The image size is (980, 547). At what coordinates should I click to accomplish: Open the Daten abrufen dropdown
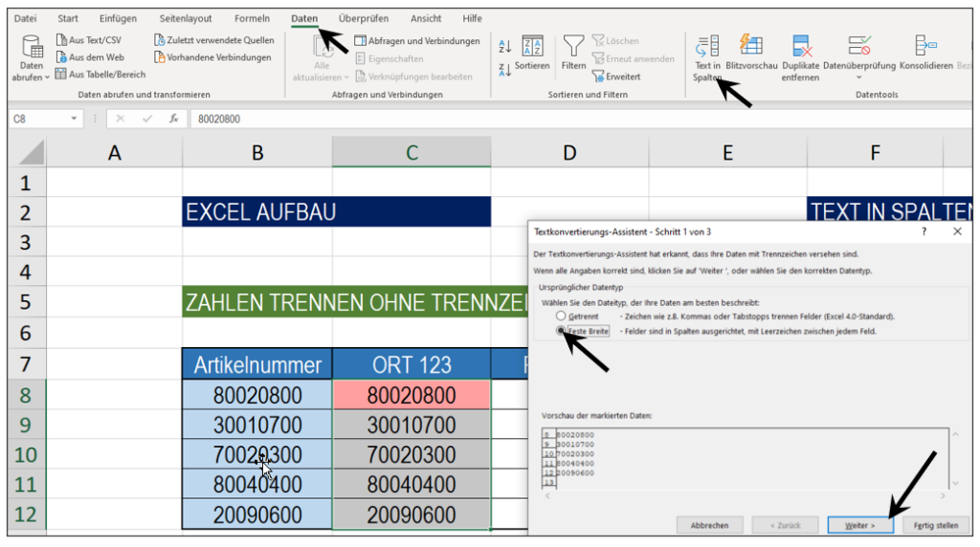pos(31,58)
